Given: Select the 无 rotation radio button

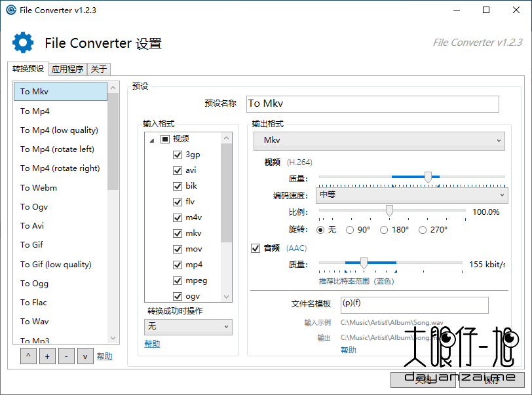Looking at the screenshot, I should click(320, 230).
